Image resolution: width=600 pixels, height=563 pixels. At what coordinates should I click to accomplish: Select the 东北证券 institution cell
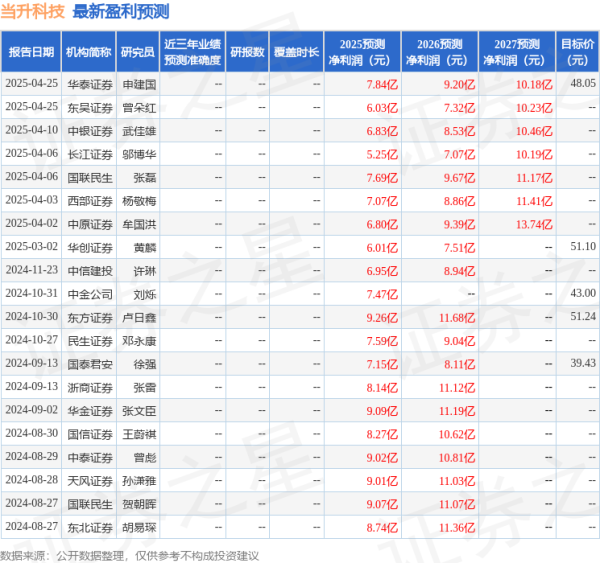pyautogui.click(x=88, y=525)
